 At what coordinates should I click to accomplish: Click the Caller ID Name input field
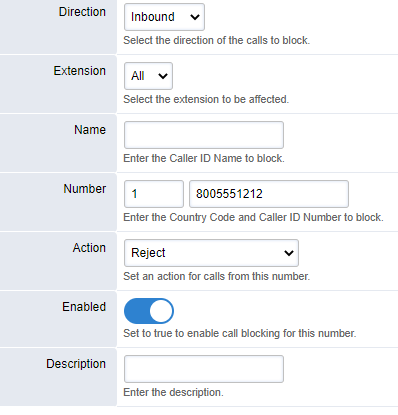tap(204, 135)
